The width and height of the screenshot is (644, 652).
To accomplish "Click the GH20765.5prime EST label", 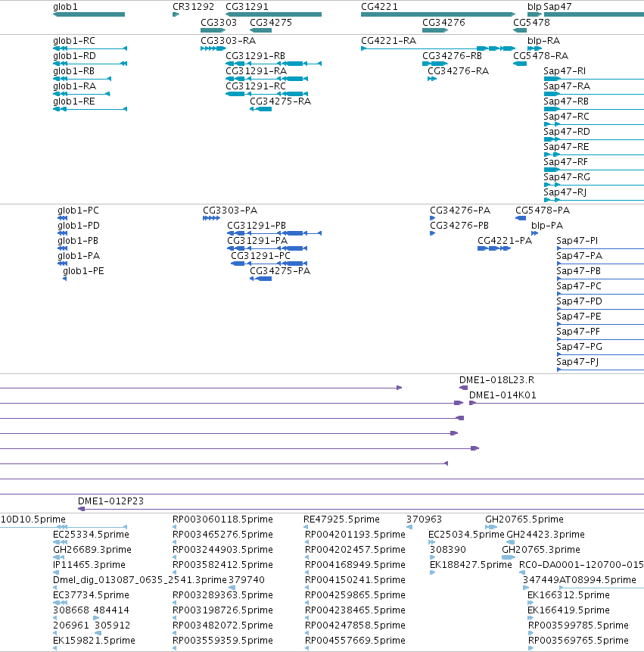I will pos(524,519).
